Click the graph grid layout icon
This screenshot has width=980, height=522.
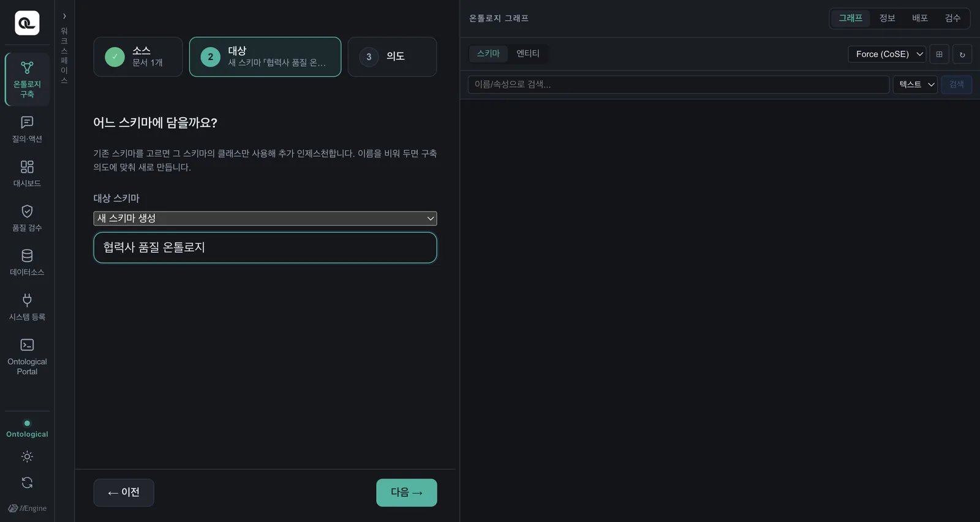pyautogui.click(x=939, y=54)
